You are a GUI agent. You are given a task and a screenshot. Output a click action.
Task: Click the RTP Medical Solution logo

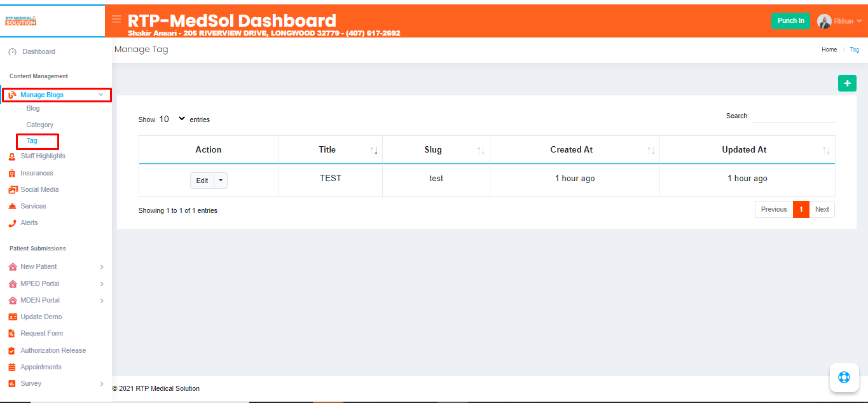21,21
